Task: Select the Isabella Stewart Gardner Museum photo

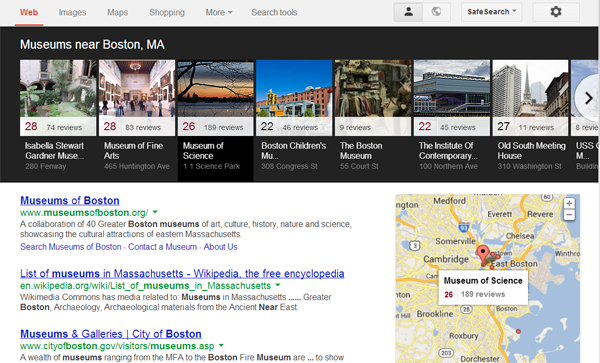Action: [58, 88]
